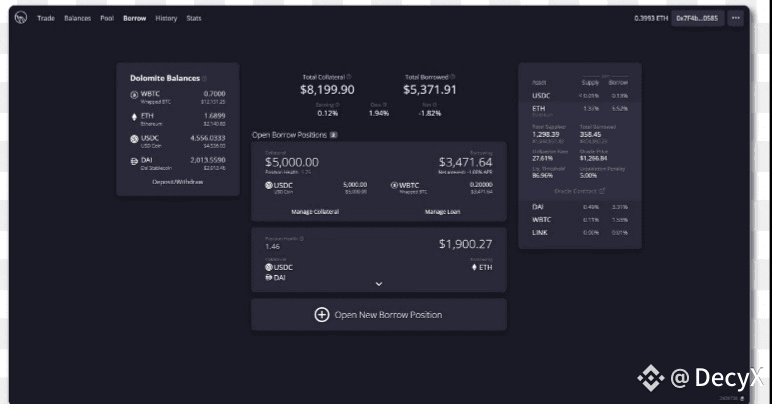Viewport: 772px width, 404px height.
Task: Click Open New Borrow Position button
Action: tap(379, 314)
